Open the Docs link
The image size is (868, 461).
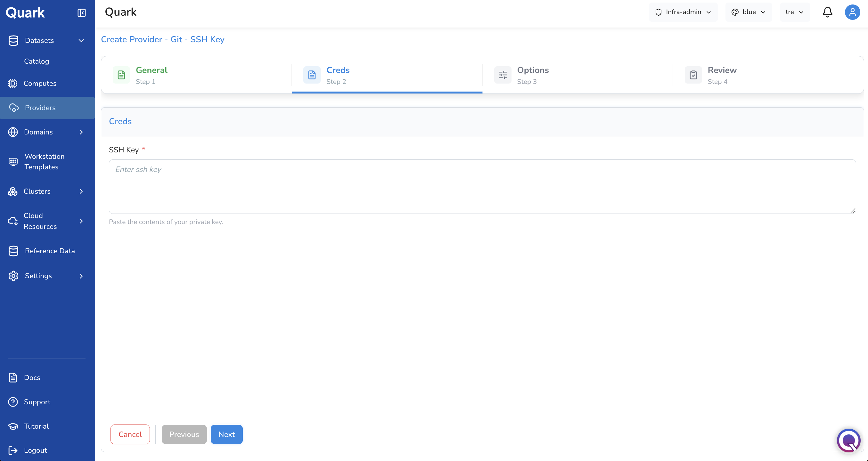pyautogui.click(x=32, y=377)
